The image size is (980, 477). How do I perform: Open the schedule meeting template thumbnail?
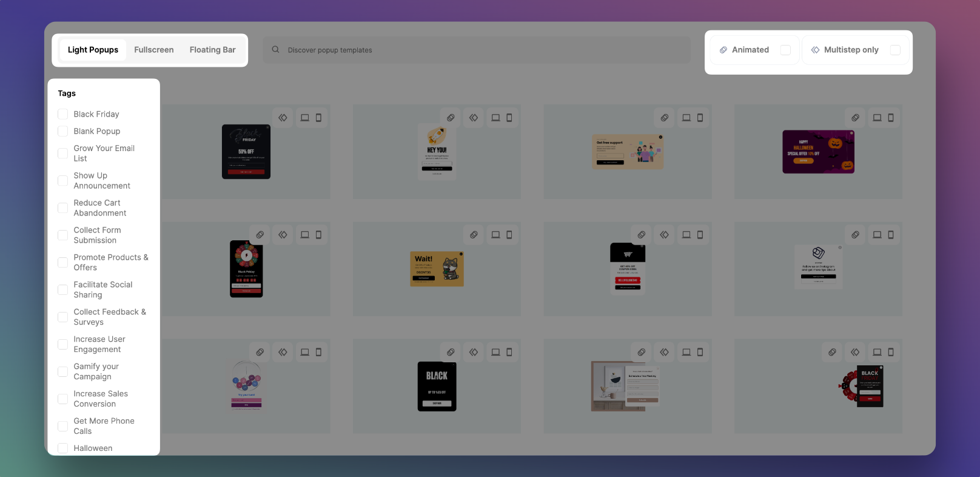pyautogui.click(x=625, y=387)
